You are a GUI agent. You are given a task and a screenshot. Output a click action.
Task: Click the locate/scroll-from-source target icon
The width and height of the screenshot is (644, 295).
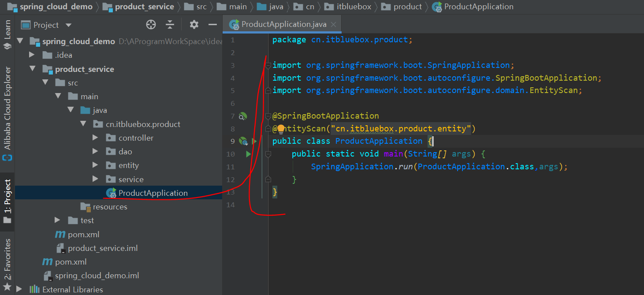point(151,25)
